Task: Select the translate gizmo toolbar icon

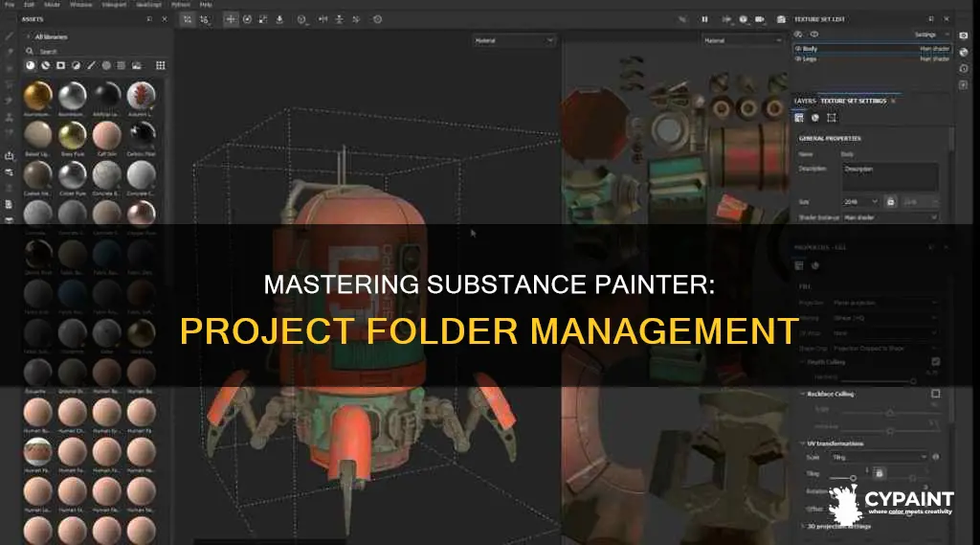Action: click(231, 19)
